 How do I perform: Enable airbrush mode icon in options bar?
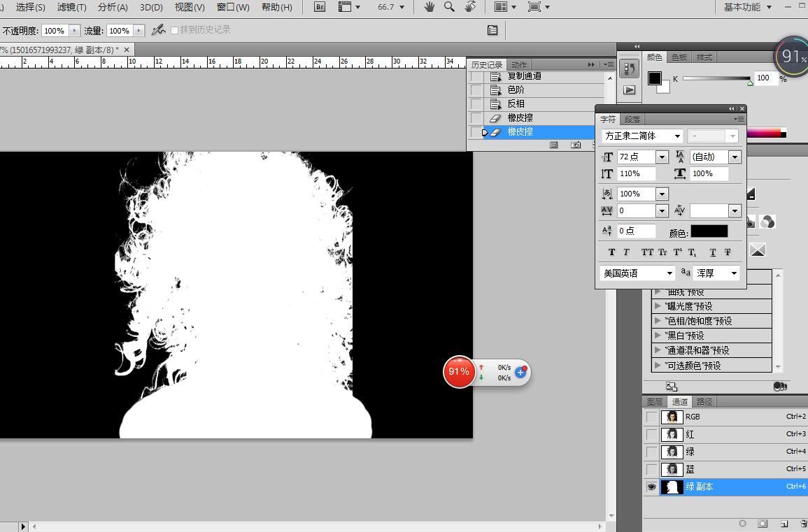coord(159,30)
